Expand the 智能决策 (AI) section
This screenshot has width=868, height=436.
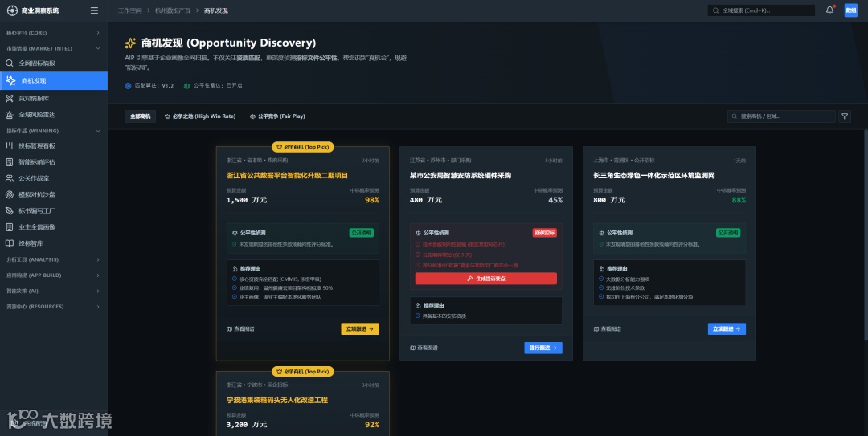[x=54, y=291]
